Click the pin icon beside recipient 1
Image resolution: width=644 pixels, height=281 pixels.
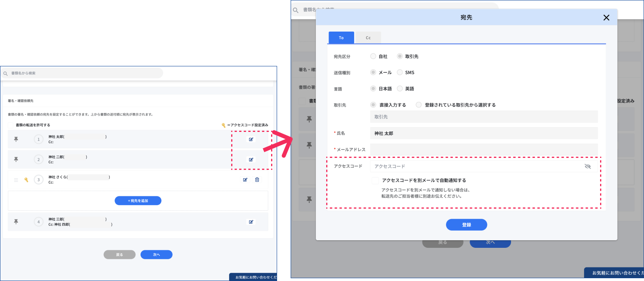[x=16, y=139]
